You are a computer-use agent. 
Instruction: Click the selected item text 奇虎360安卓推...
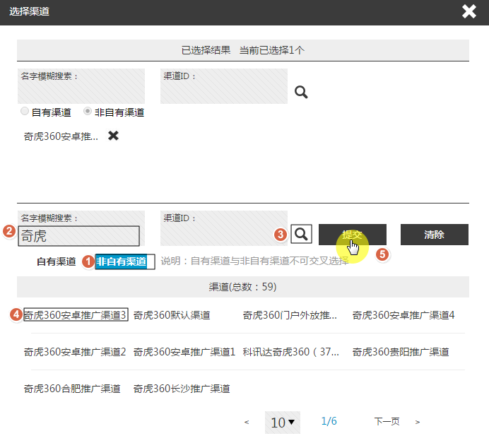click(x=61, y=136)
